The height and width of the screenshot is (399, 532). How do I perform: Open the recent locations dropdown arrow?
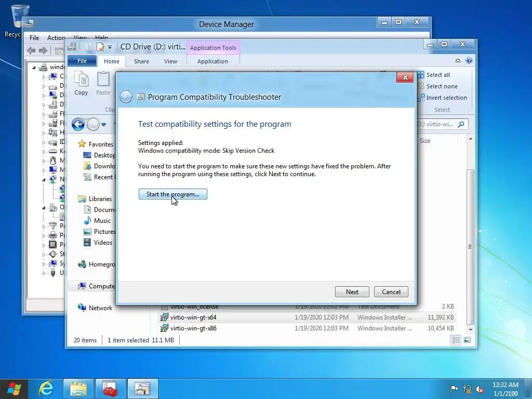point(103,125)
